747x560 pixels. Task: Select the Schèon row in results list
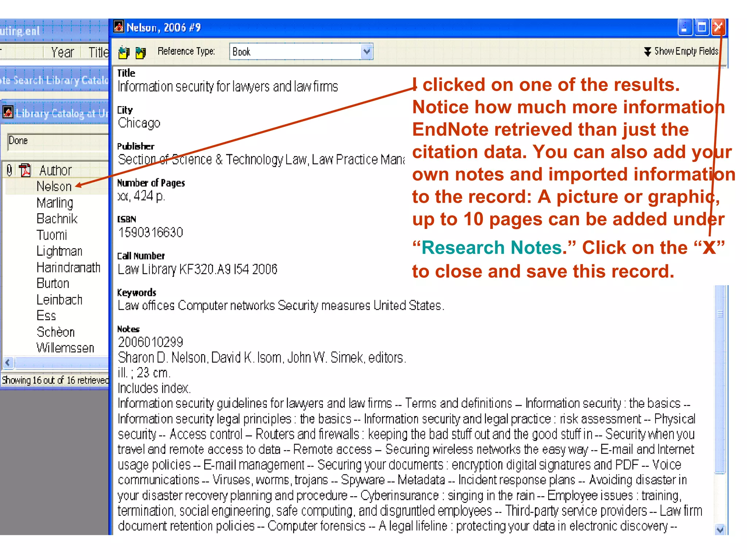point(57,332)
